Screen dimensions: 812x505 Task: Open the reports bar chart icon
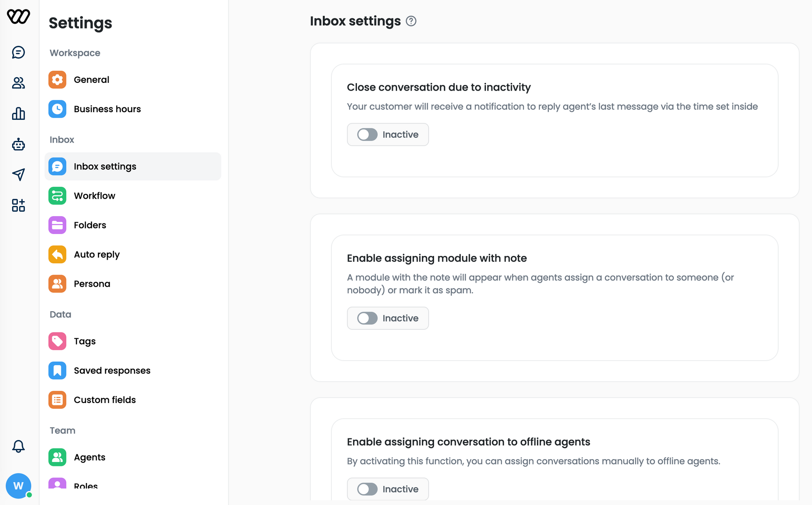coord(18,113)
